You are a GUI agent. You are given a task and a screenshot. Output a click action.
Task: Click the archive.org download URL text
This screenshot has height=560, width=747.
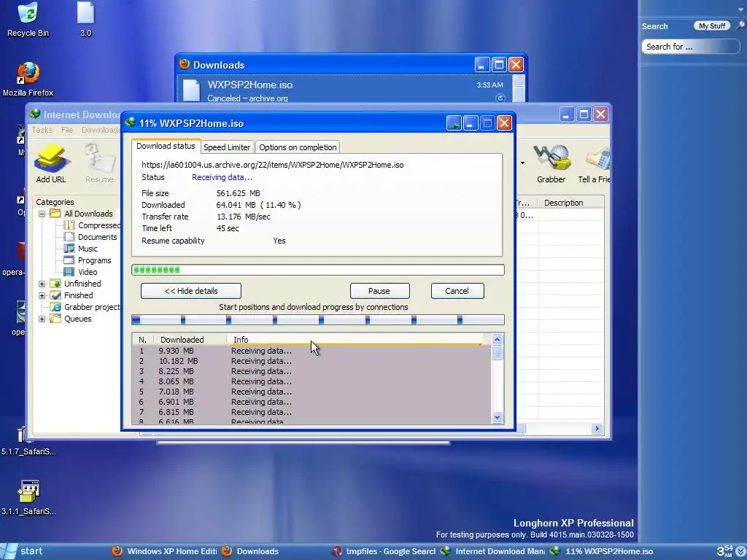click(x=273, y=165)
